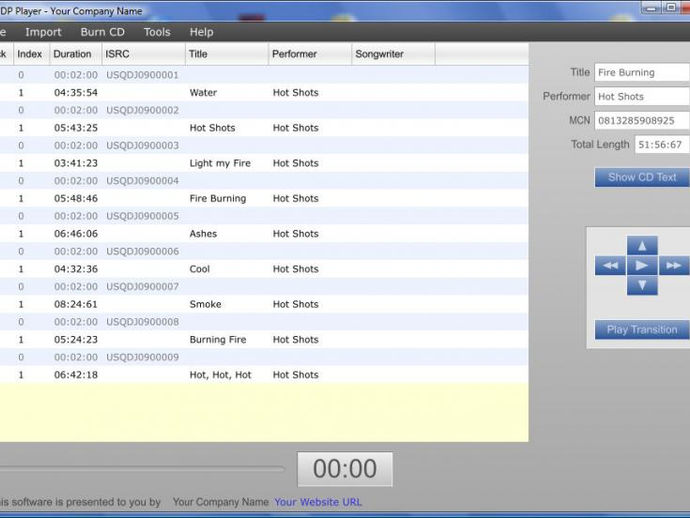The width and height of the screenshot is (690, 518).
Task: Click duration 04:32:36
Action: (76, 269)
